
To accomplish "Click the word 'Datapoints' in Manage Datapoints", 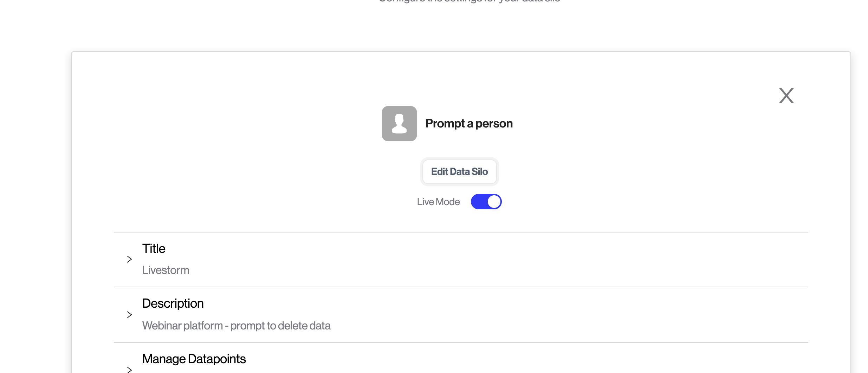I will pos(217,359).
